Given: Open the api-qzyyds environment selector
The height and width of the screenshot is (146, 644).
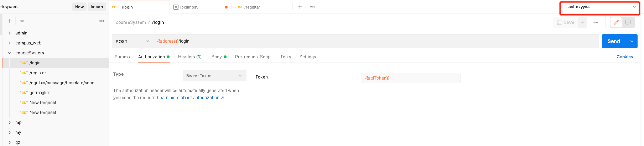Looking at the screenshot, I should click(600, 7).
